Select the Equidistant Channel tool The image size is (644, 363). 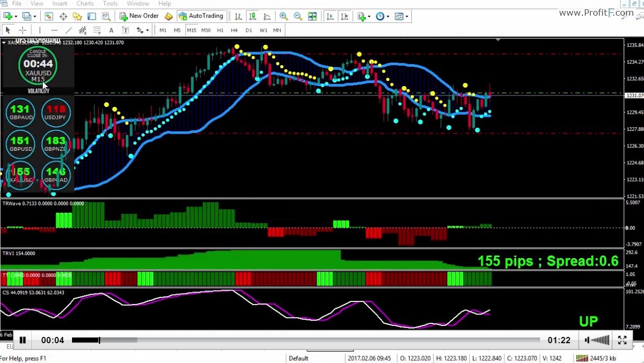(x=82, y=30)
